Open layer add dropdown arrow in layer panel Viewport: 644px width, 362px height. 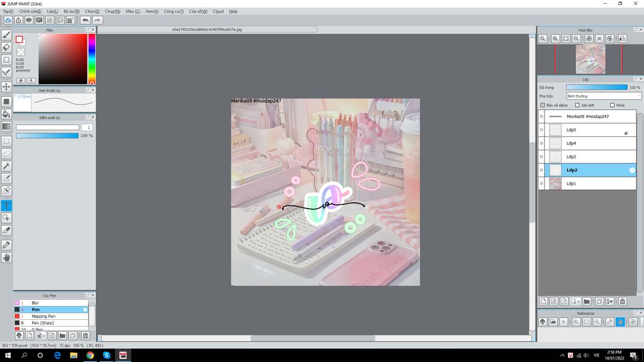coord(579,302)
